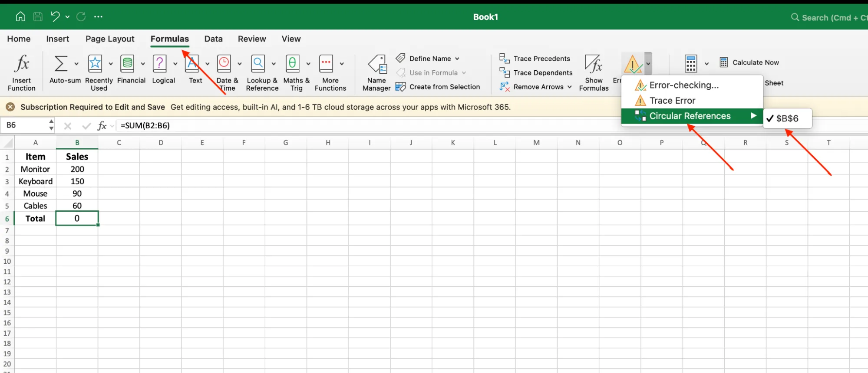Select the Formulas tab
Screen dimensions: 868x373
click(x=170, y=39)
